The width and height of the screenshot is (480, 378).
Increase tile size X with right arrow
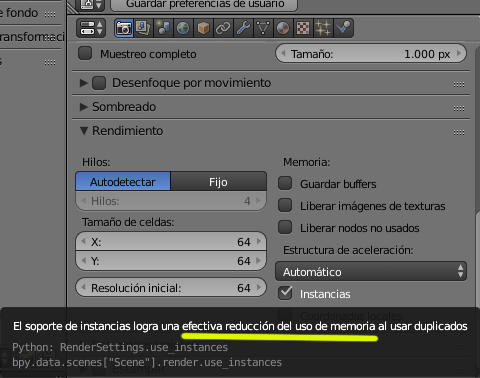tap(259, 241)
